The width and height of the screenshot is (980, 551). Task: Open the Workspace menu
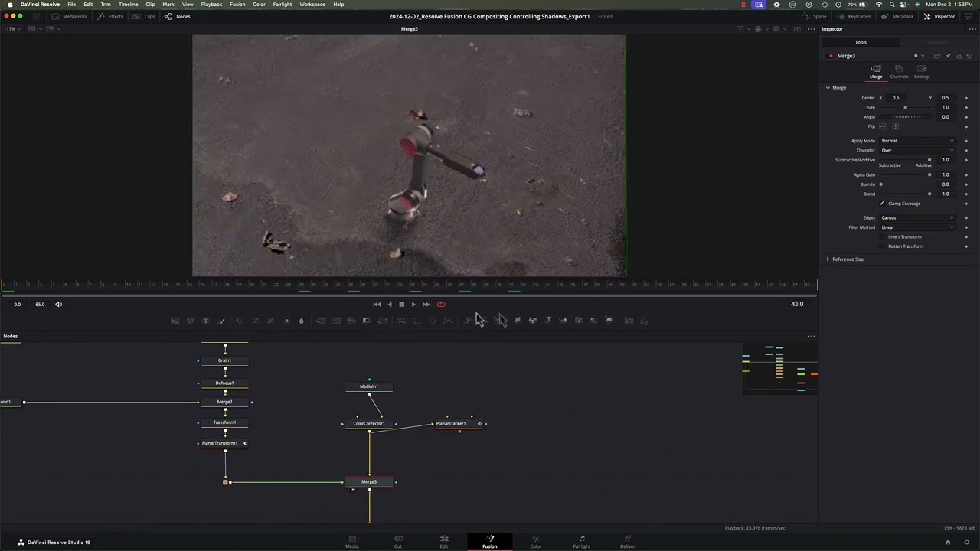tap(312, 5)
